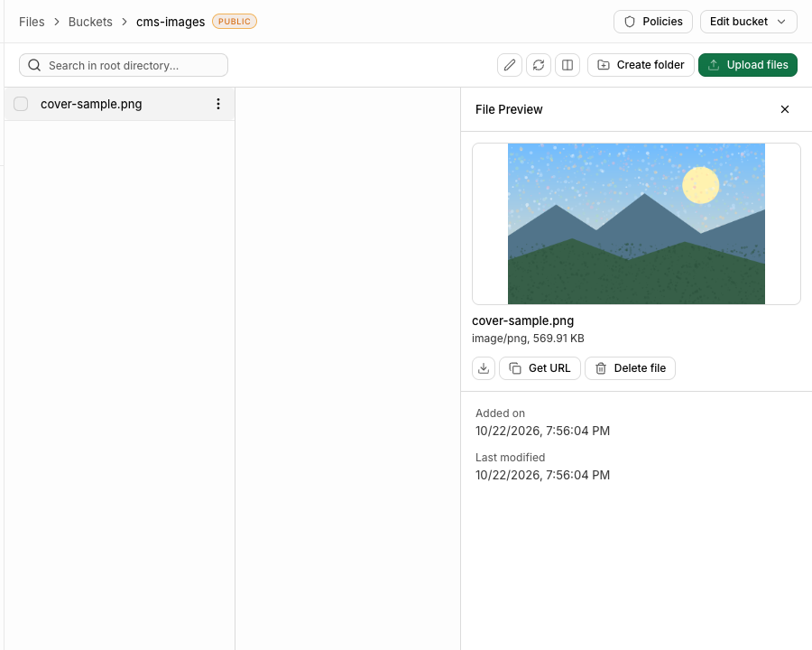Viewport: 812px width, 650px height.
Task: Click the image/png, 569.91 KB file info
Action: (528, 339)
